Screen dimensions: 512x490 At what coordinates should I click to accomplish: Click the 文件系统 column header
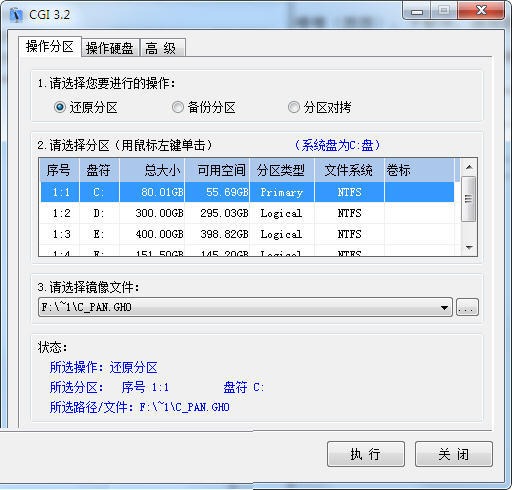[x=349, y=170]
